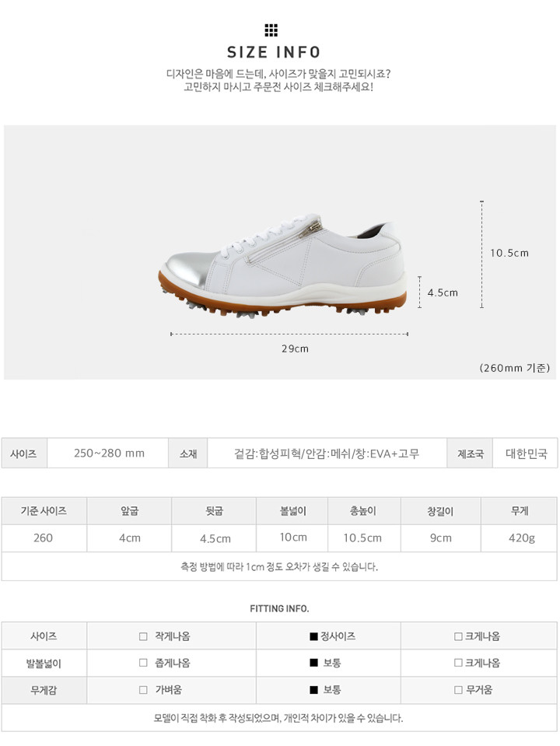Tick the 좁게나옴 foot width checkbox
560x746 pixels.
[143, 663]
